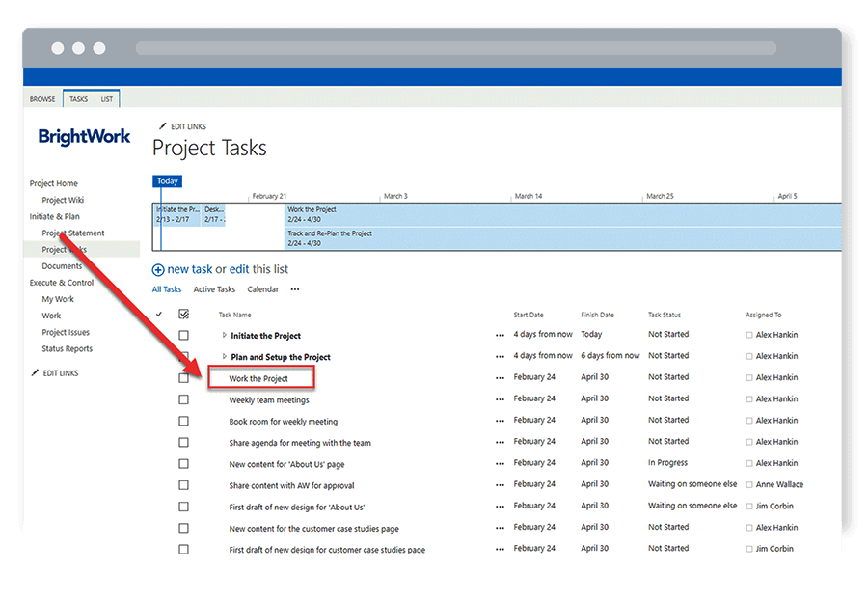868x604 pixels.
Task: Click the plus icon beside new task
Action: pyautogui.click(x=158, y=270)
